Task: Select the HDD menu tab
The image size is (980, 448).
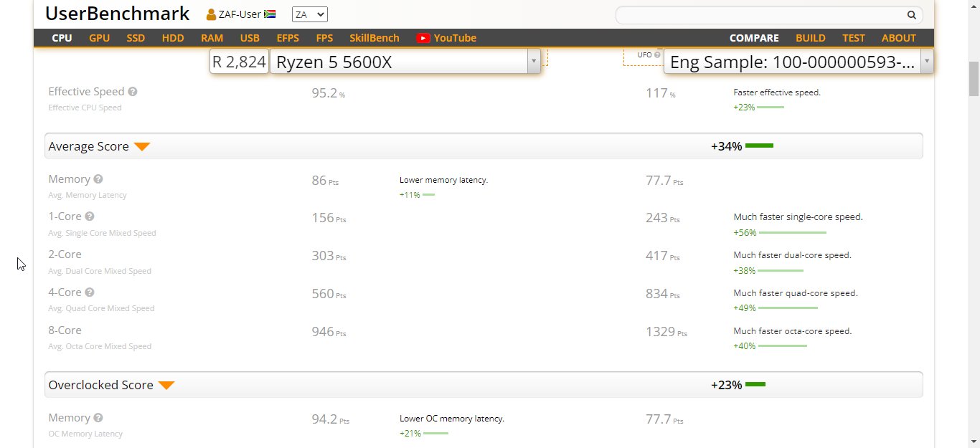Action: tap(173, 38)
